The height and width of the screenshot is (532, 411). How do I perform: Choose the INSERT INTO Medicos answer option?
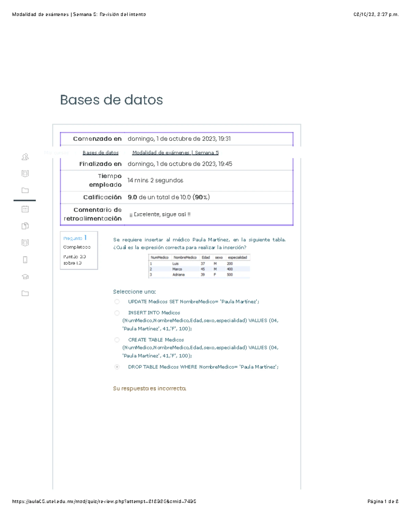coord(117,313)
